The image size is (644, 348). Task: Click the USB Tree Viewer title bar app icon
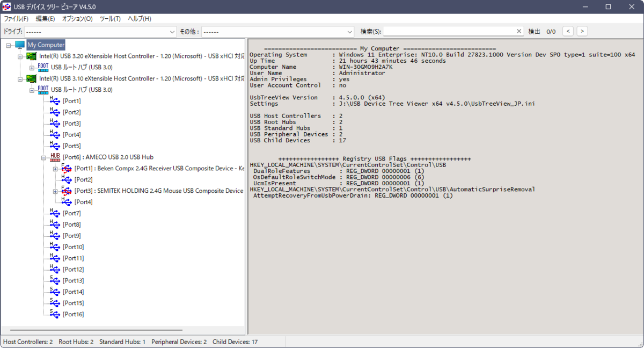[x=8, y=6]
